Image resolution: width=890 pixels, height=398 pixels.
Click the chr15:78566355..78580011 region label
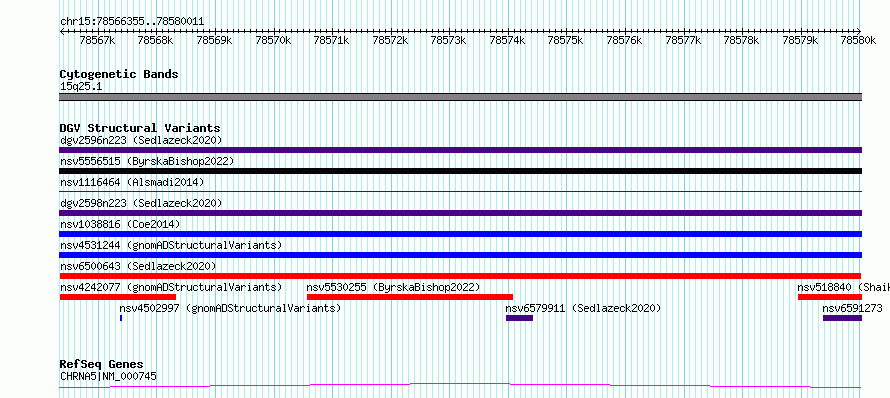click(x=132, y=21)
